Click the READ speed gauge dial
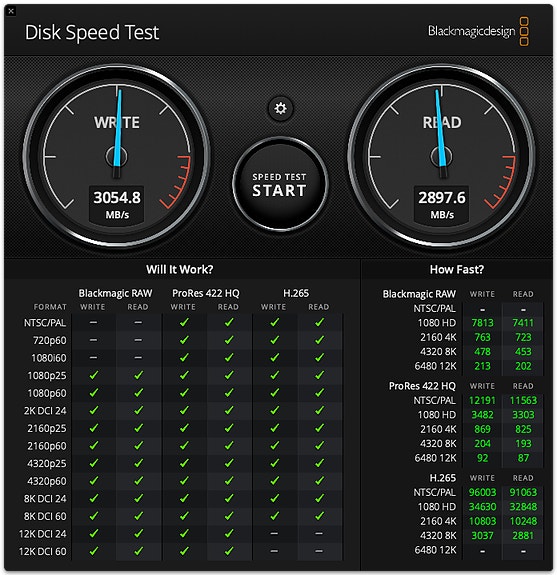 tap(442, 157)
